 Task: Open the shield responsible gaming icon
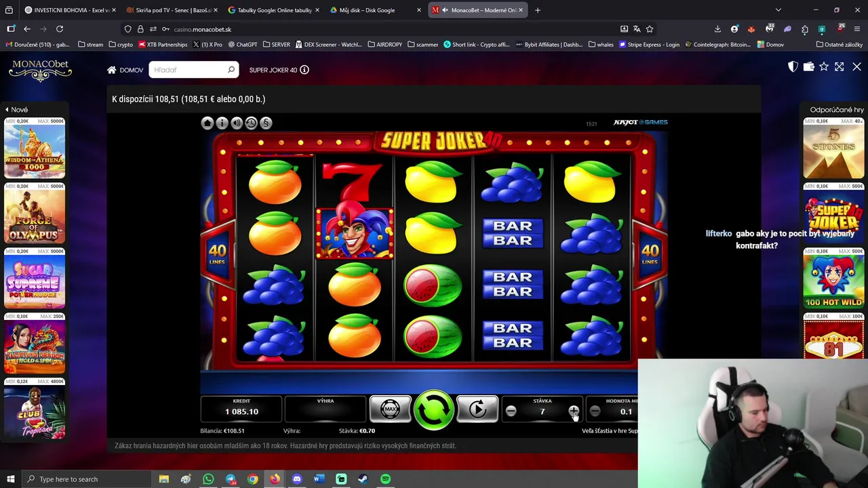point(793,66)
